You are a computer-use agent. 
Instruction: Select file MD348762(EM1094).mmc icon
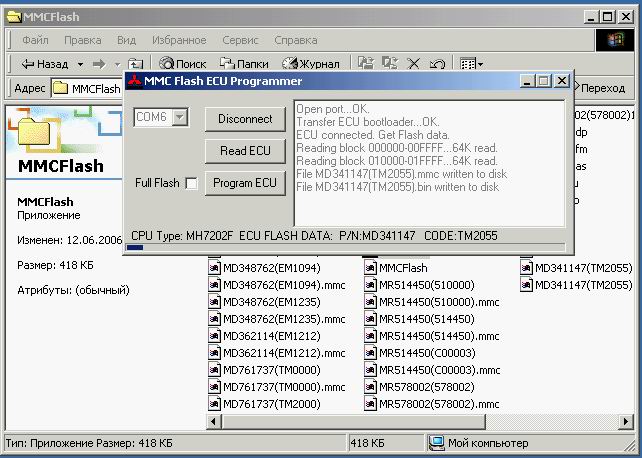click(x=214, y=285)
